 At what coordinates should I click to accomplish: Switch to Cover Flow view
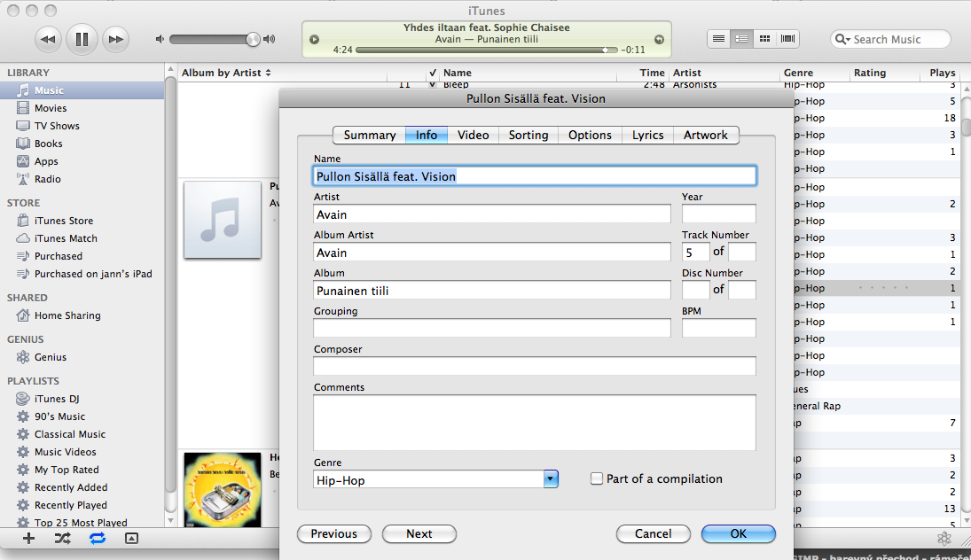tap(787, 39)
